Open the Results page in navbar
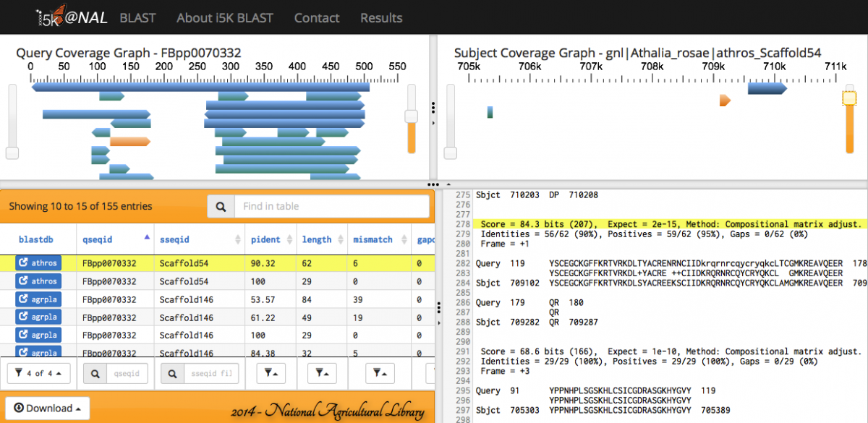Image resolution: width=868 pixels, height=423 pixels. pyautogui.click(x=381, y=17)
